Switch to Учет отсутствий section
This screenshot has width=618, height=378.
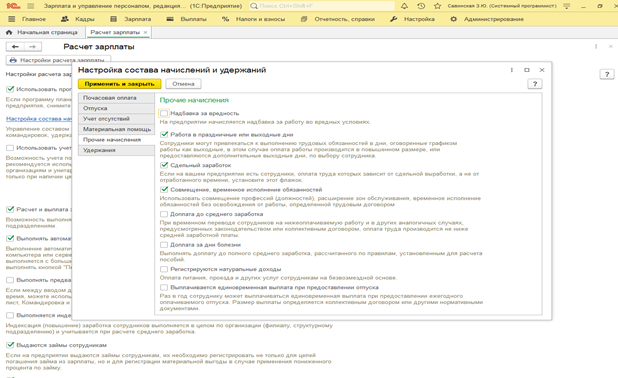(116, 119)
